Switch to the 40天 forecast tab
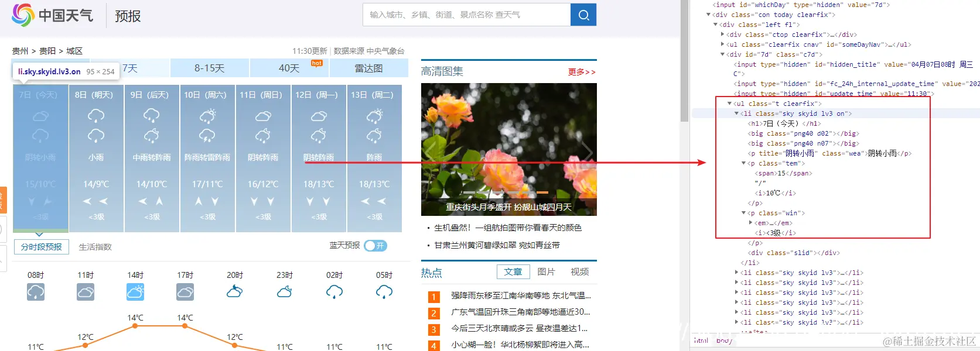Image resolution: width=980 pixels, height=351 pixels. click(289, 68)
